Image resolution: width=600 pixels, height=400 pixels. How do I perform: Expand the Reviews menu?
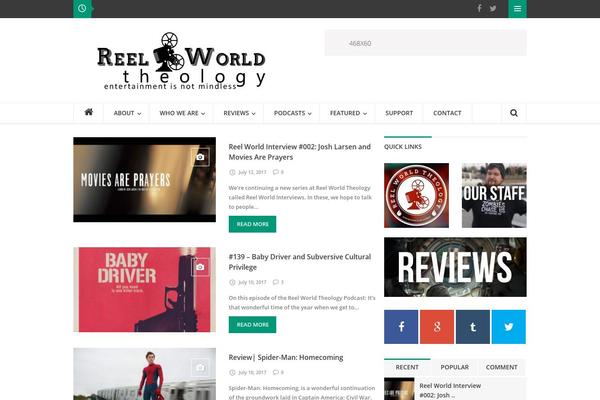click(x=239, y=113)
